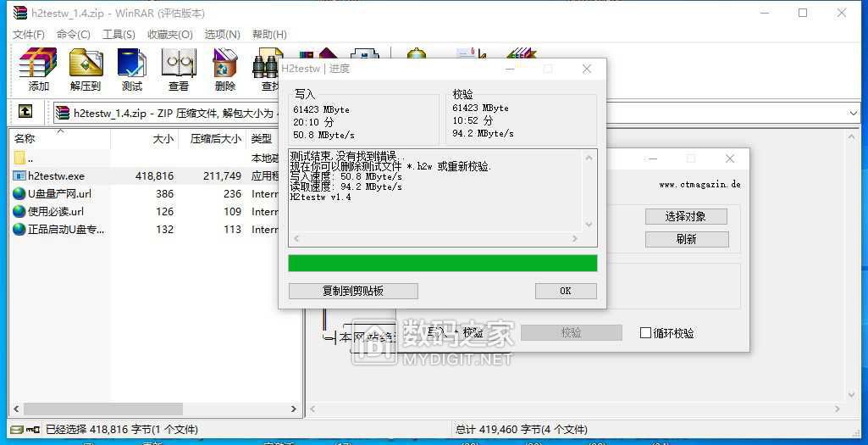Toggle the 循环校验 checkbox
This screenshot has width=868, height=445.
pos(645,333)
